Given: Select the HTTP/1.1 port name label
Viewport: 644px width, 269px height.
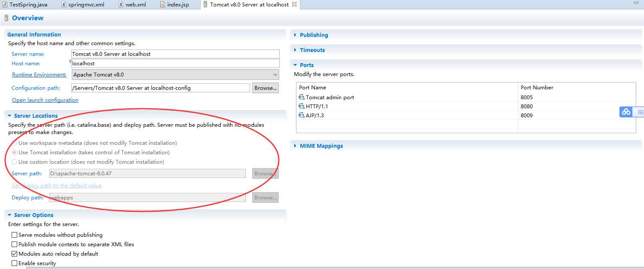Looking at the screenshot, I should pos(317,107).
